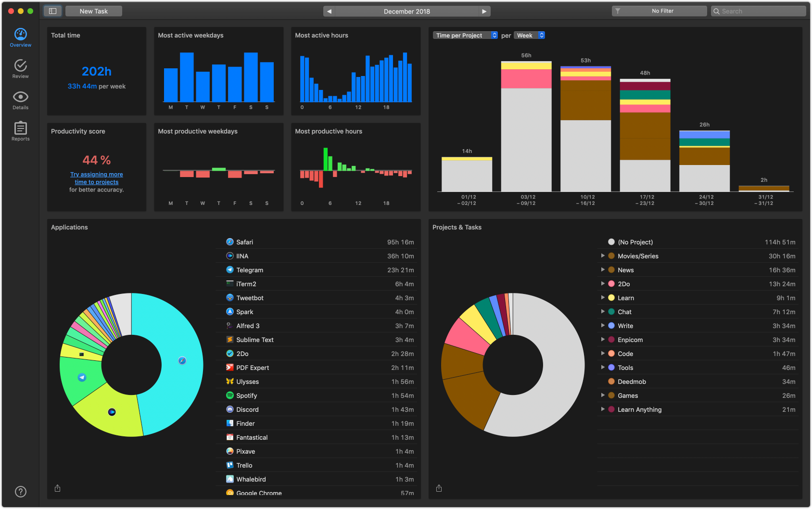Go to previous month arrow
Image resolution: width=812 pixels, height=509 pixels.
point(329,11)
